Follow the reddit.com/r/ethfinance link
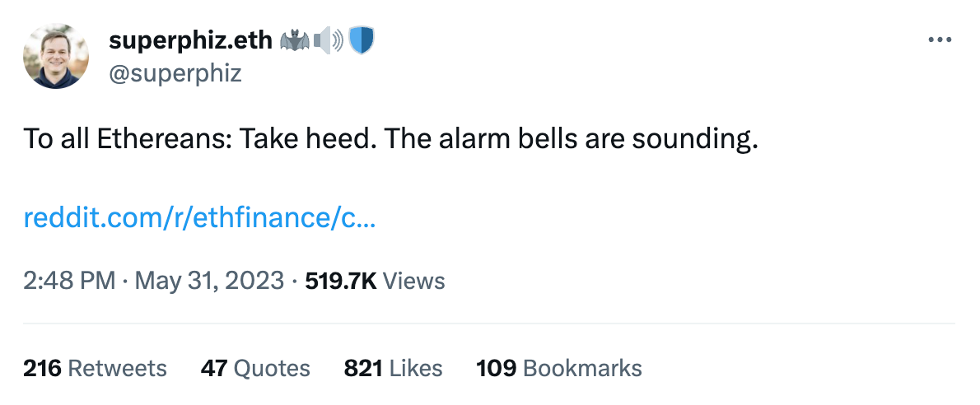Image resolution: width=980 pixels, height=405 pixels. pos(200,218)
